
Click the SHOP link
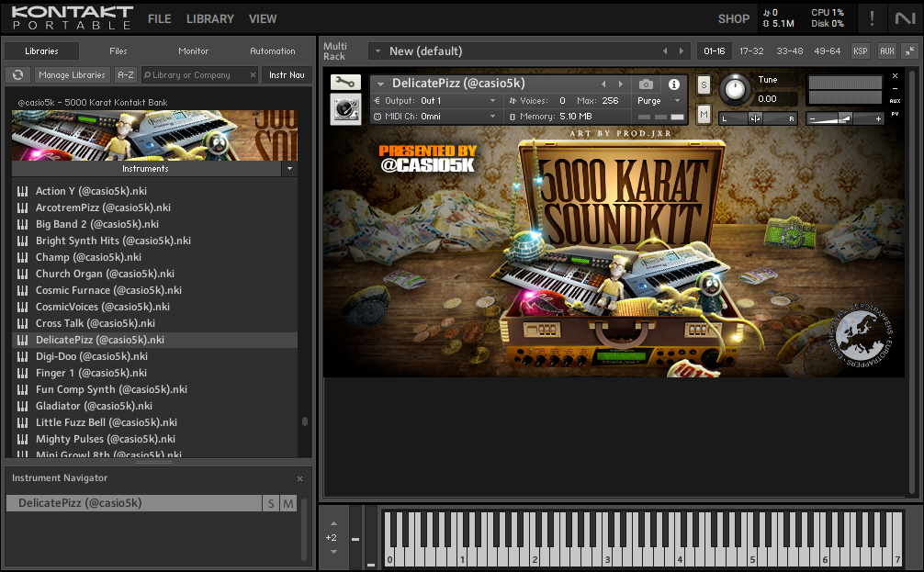coord(733,19)
